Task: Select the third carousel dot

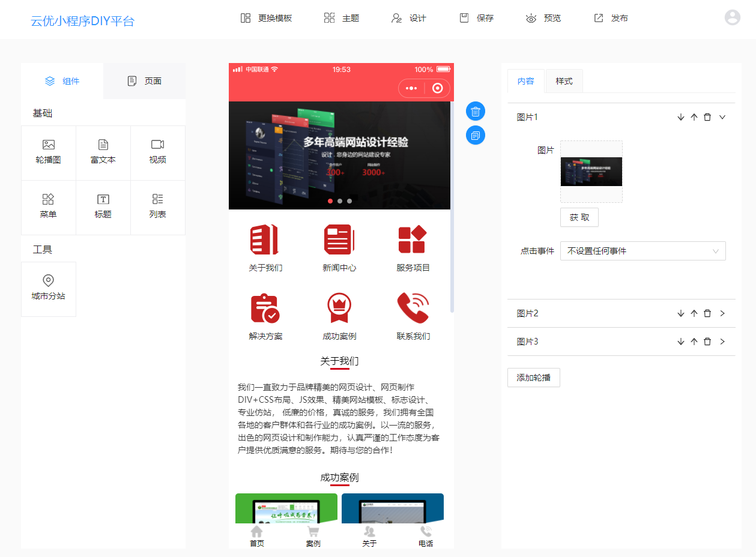Action: pyautogui.click(x=349, y=201)
